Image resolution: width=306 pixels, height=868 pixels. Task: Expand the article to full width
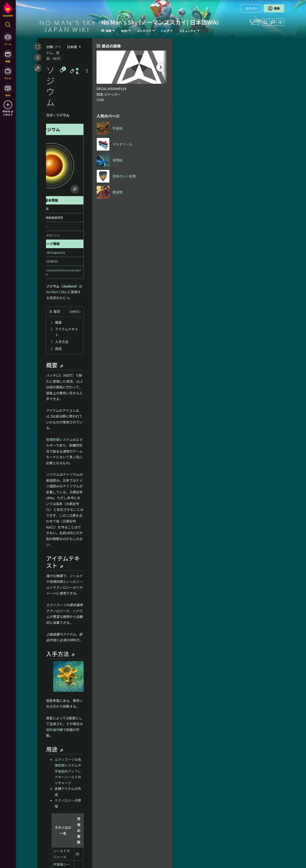click(x=37, y=47)
